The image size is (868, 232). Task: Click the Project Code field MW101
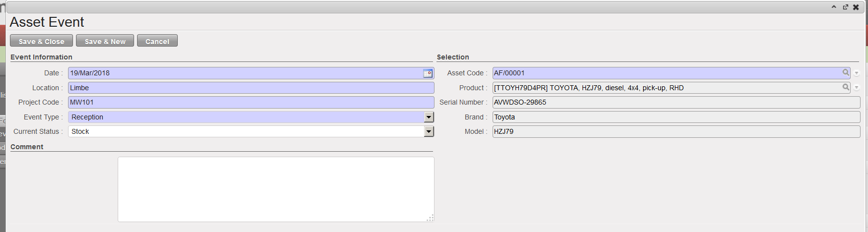pyautogui.click(x=251, y=102)
